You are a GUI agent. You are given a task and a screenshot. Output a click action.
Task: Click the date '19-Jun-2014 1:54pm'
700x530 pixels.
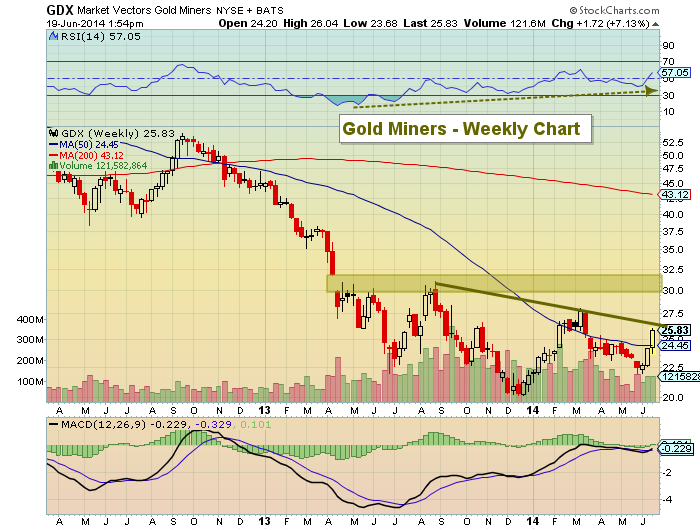[x=95, y=23]
